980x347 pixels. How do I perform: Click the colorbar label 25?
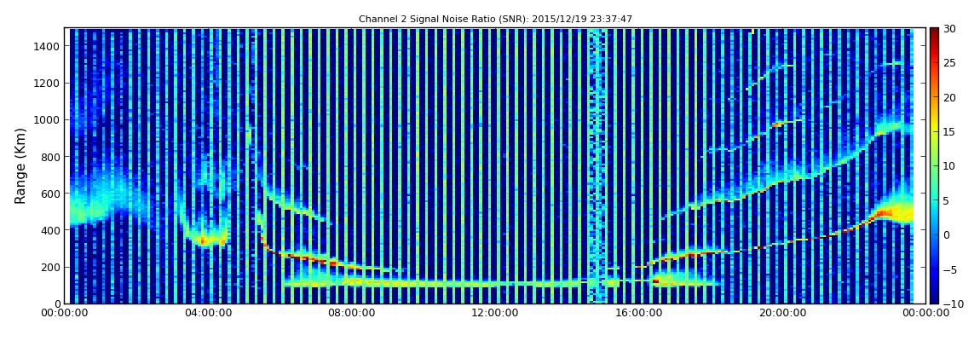[949, 63]
